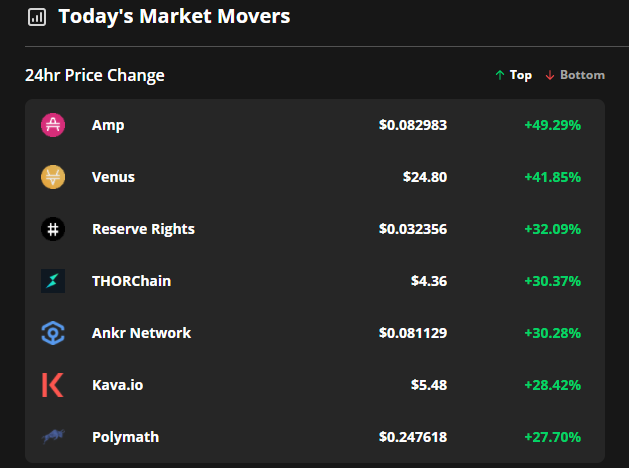
Task: Open the Venus coin name link
Action: coord(114,177)
